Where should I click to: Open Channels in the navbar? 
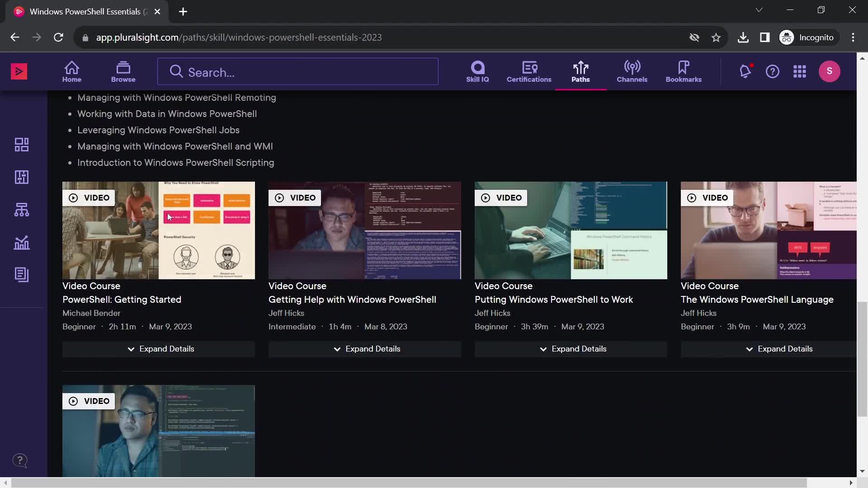632,72
